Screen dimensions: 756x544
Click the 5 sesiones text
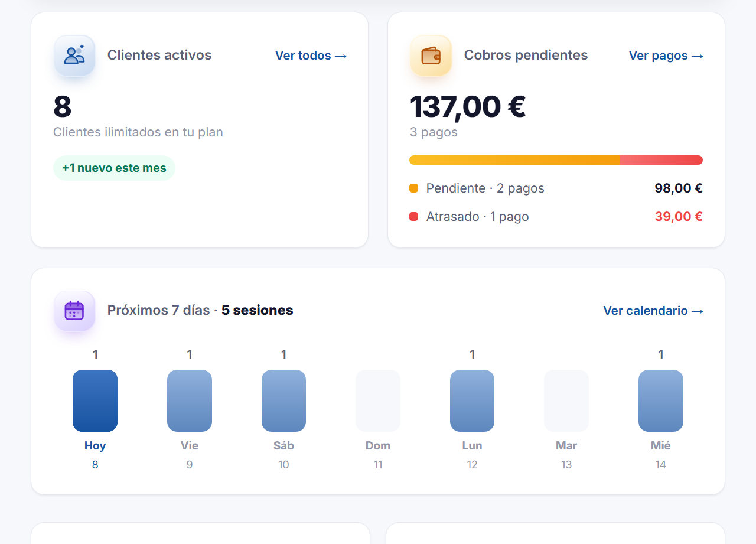pyautogui.click(x=258, y=311)
